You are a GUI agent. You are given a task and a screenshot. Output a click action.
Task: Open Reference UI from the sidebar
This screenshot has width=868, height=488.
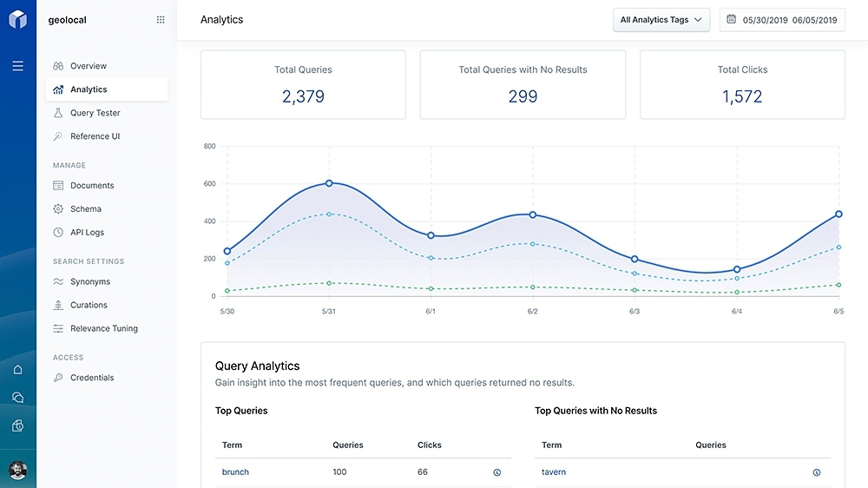(x=95, y=136)
